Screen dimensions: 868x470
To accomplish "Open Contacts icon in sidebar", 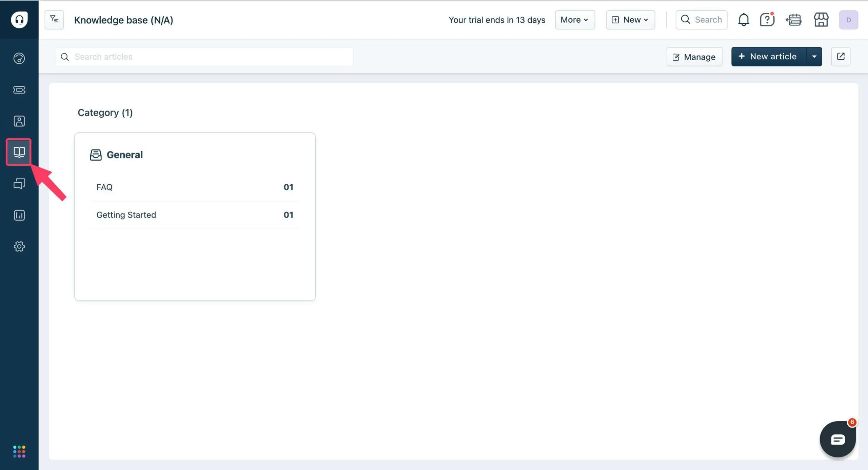I will 19,121.
